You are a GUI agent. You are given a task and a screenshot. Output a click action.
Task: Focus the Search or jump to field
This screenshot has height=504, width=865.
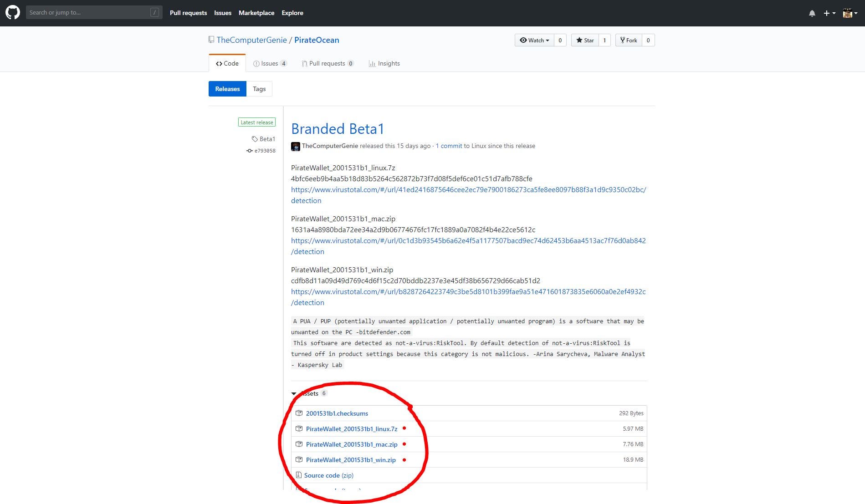point(94,12)
